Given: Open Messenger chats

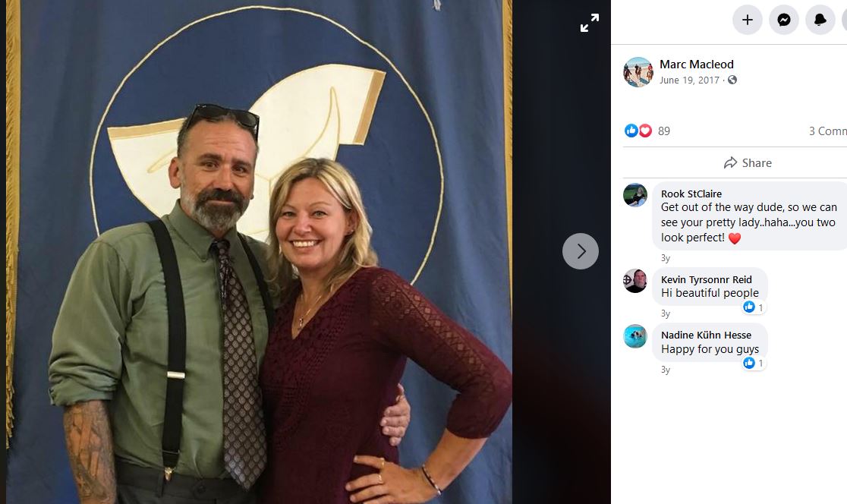Looking at the screenshot, I should 784,20.
